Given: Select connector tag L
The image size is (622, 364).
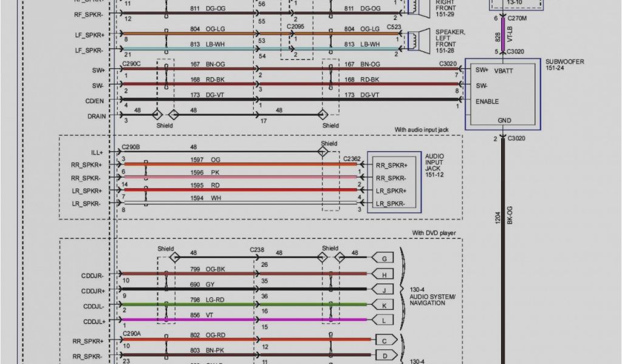Looking at the screenshot, I should [384, 319].
